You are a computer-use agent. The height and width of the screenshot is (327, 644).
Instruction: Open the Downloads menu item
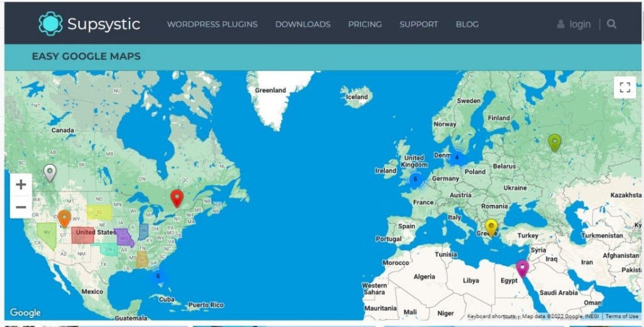303,25
